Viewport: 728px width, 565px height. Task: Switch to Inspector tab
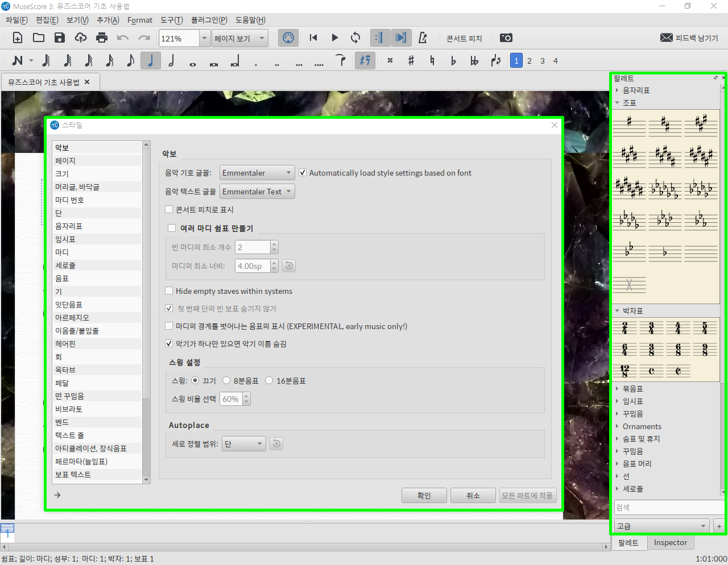point(670,543)
